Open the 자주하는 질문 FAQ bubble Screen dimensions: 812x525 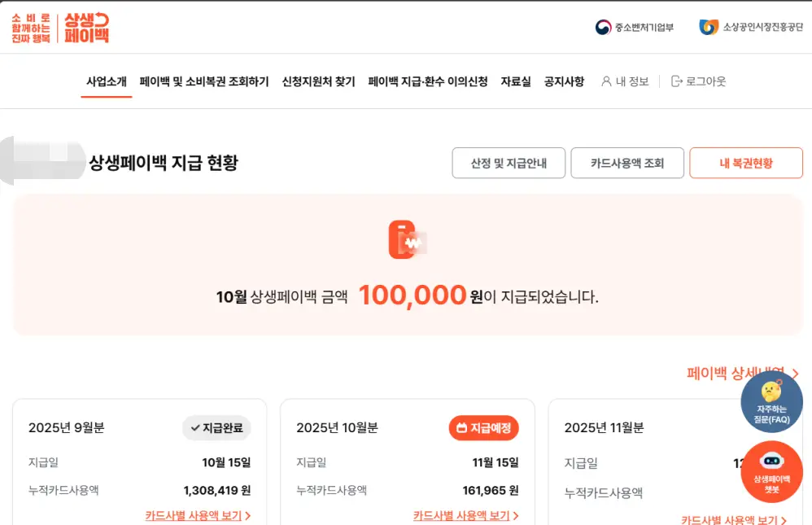point(771,402)
